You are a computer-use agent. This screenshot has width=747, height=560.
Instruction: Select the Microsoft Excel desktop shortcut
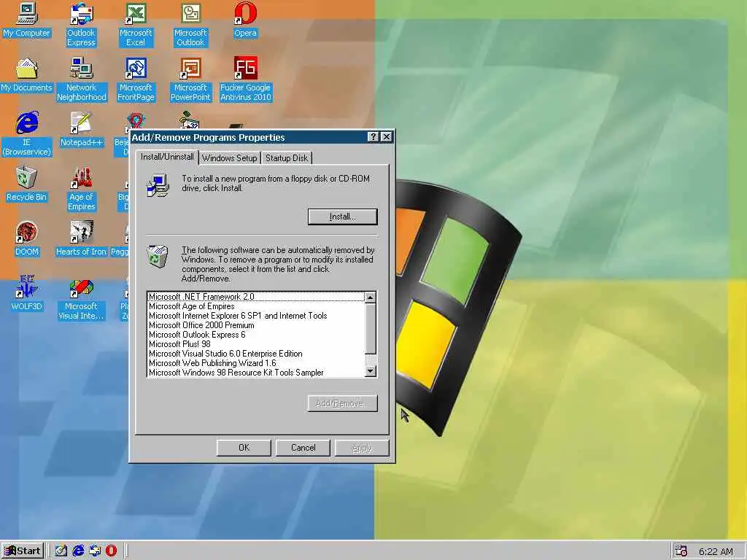coord(136,25)
